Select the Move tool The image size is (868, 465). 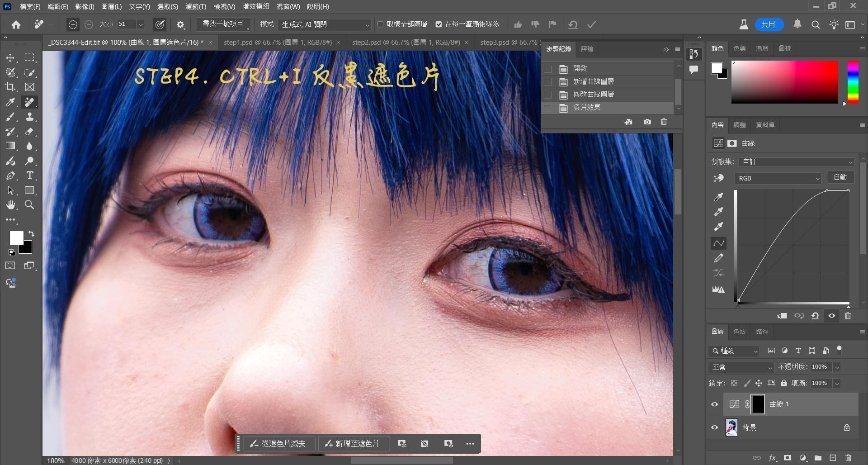[x=10, y=58]
